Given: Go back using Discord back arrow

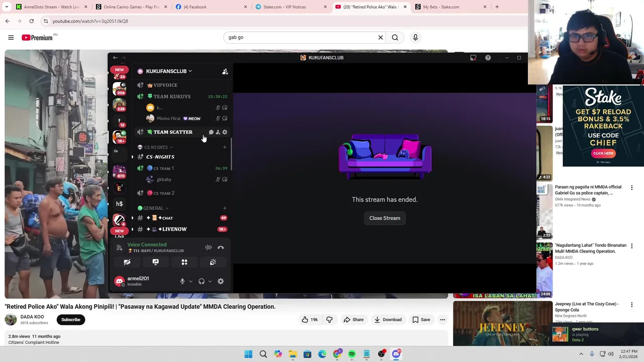Looking at the screenshot, I should [115, 58].
